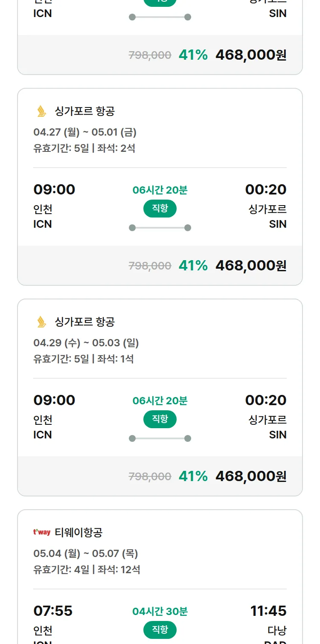Tap the t'way airline logo
The image size is (320, 644).
click(x=42, y=532)
